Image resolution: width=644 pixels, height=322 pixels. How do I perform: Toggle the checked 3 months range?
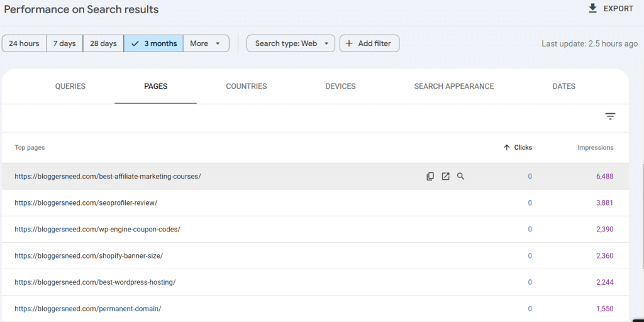click(153, 43)
